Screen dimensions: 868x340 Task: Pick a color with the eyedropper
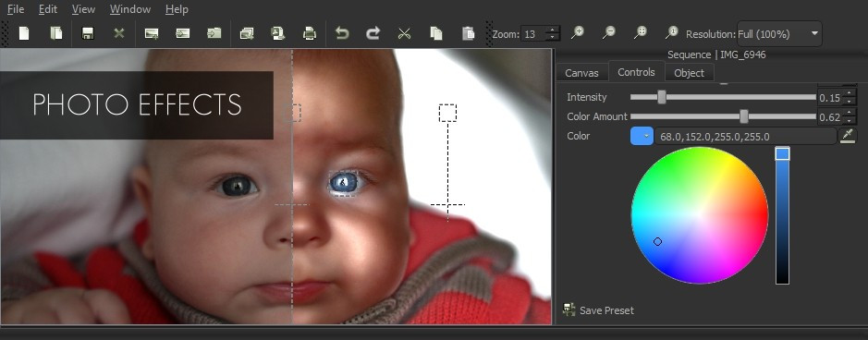click(x=848, y=136)
